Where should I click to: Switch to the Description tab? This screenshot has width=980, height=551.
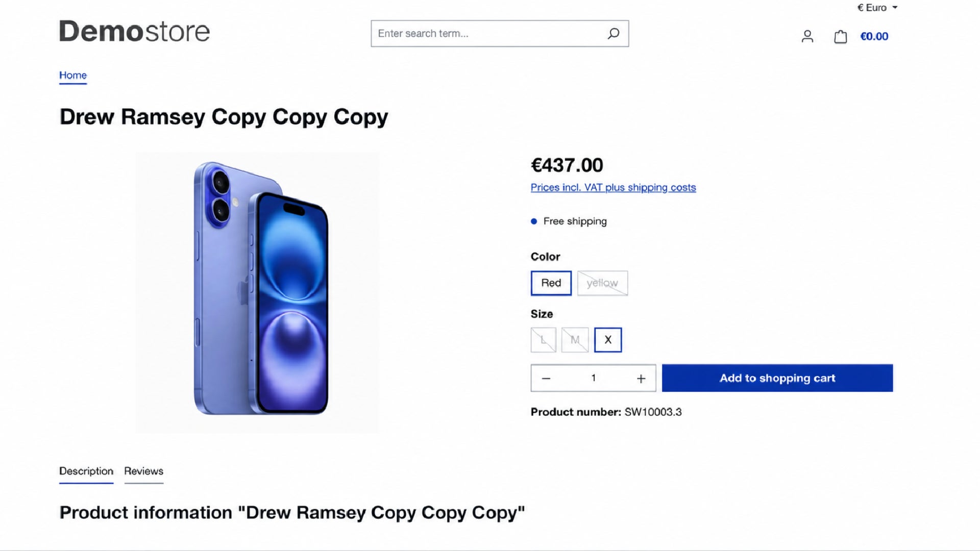(86, 471)
